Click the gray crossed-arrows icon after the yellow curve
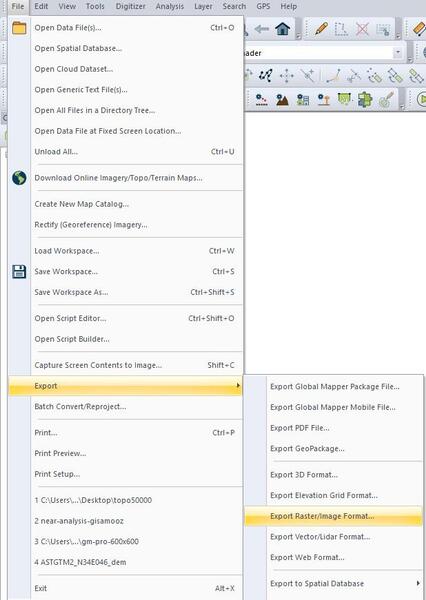426x600 pixels. (354, 76)
